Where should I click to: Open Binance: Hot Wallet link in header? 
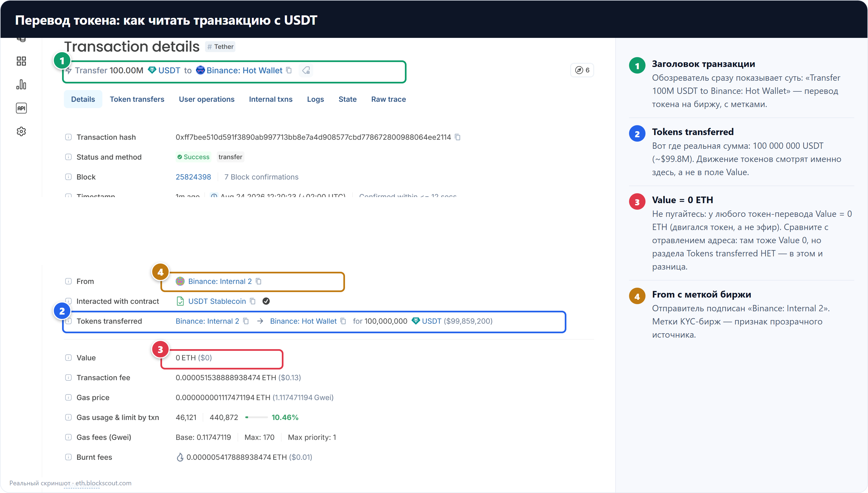tap(244, 71)
